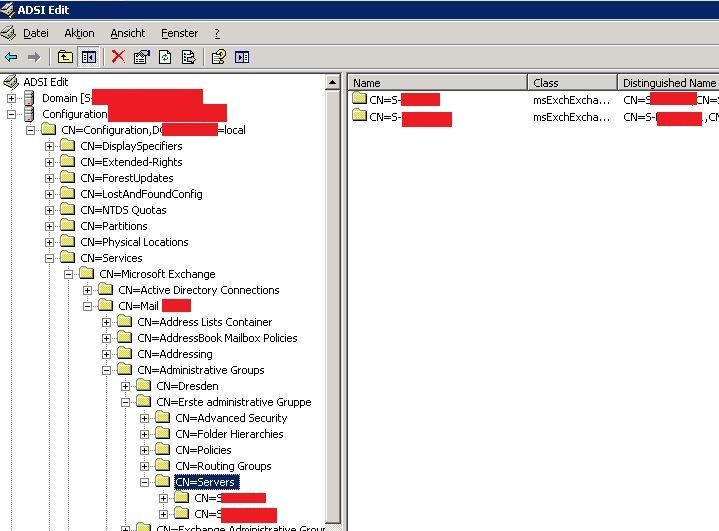
Task: Click the red X Delete icon
Action: click(118, 57)
